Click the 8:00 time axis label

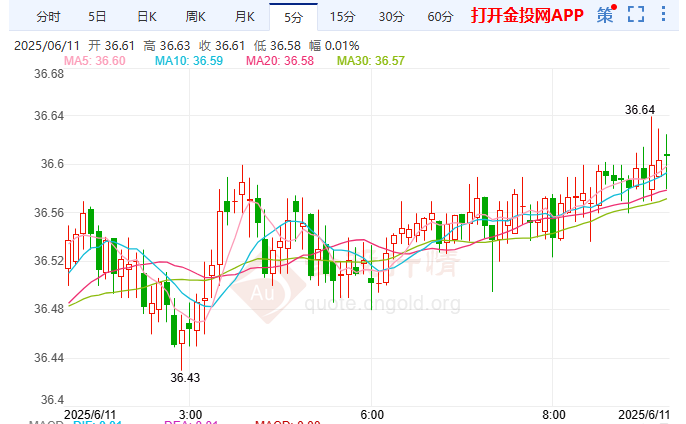click(x=553, y=414)
